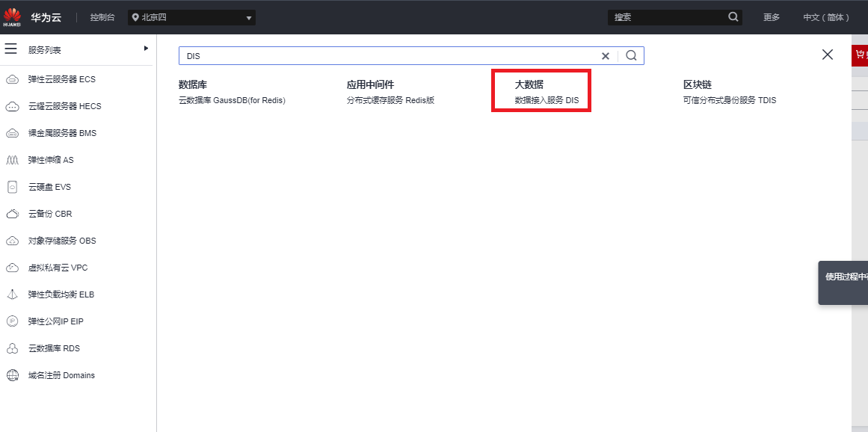Click the 裸金属服务器 BMS icon
The width and height of the screenshot is (868, 432).
point(12,133)
